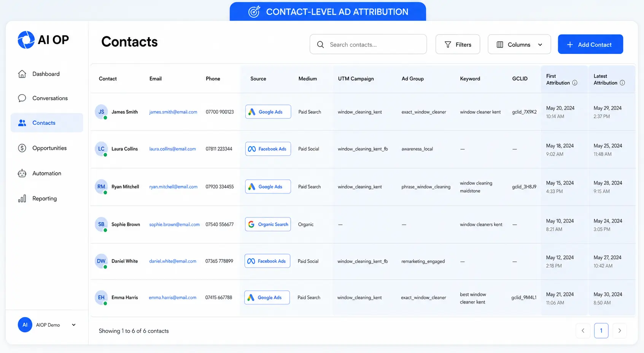
Task: Open Reporting bar chart icon
Action: pyautogui.click(x=22, y=198)
